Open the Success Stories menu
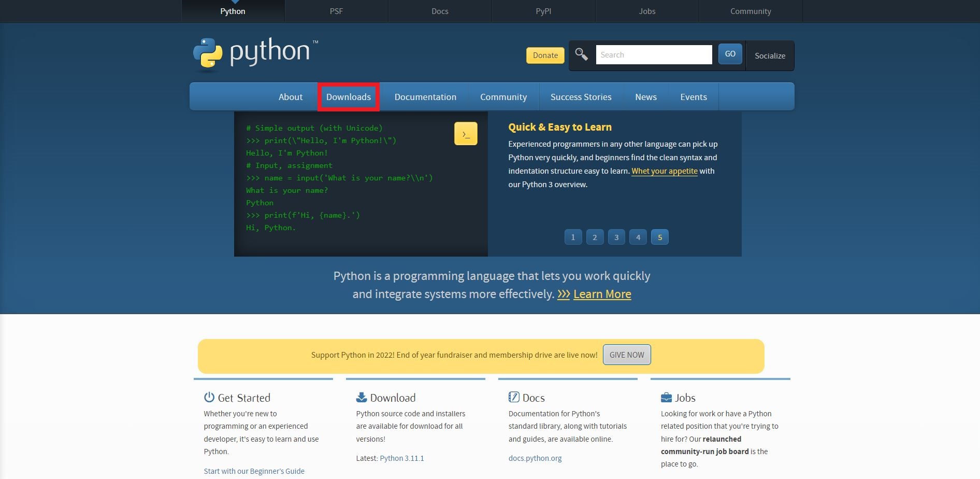Viewport: 980px width, 479px height. [x=581, y=97]
